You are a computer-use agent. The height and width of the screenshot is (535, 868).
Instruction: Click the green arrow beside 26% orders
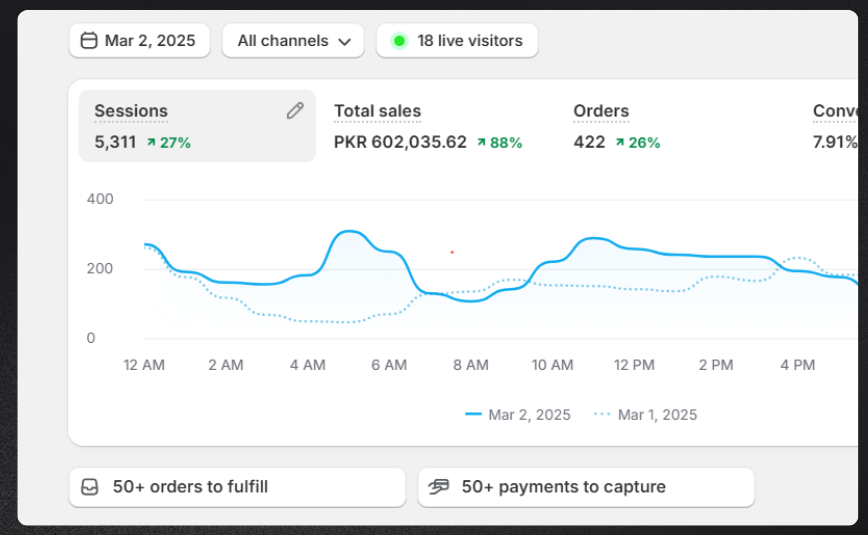pos(619,142)
